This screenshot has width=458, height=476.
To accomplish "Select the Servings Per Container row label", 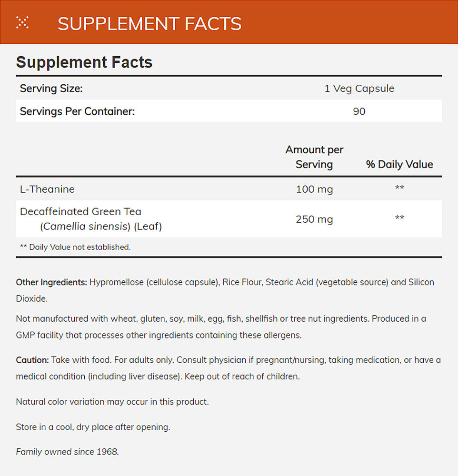I will pos(78,112).
